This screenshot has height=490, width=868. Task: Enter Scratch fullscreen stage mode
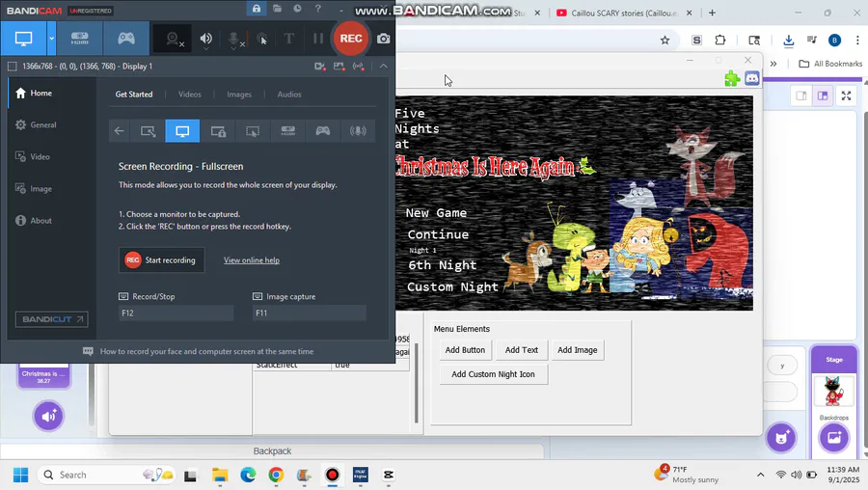tap(846, 95)
